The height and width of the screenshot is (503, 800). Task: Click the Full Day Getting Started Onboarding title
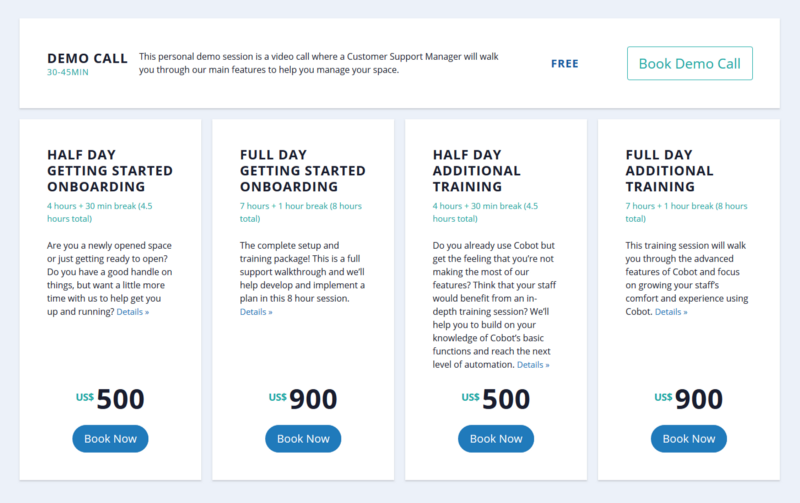pos(303,170)
